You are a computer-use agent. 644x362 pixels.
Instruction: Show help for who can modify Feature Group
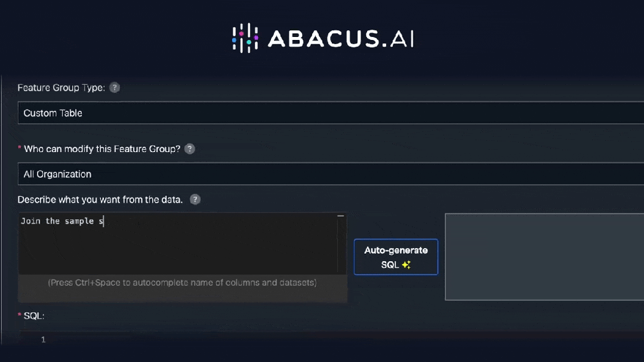coord(189,149)
